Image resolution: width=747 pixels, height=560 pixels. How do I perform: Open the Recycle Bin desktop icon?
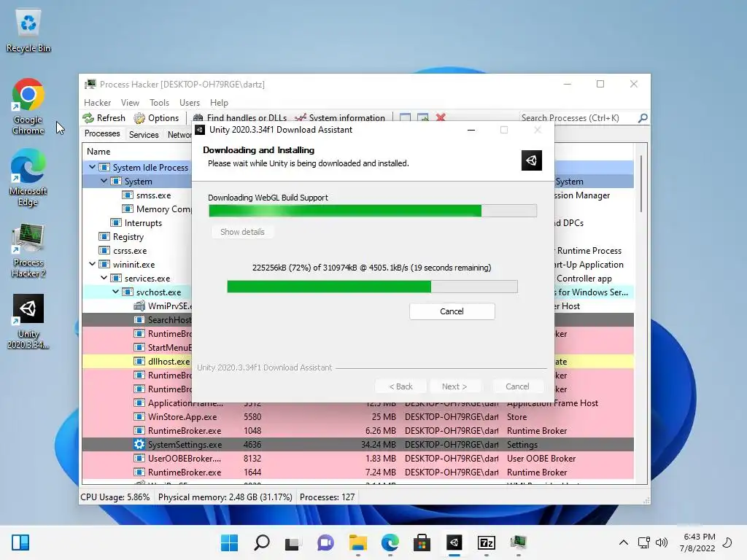pos(28,32)
